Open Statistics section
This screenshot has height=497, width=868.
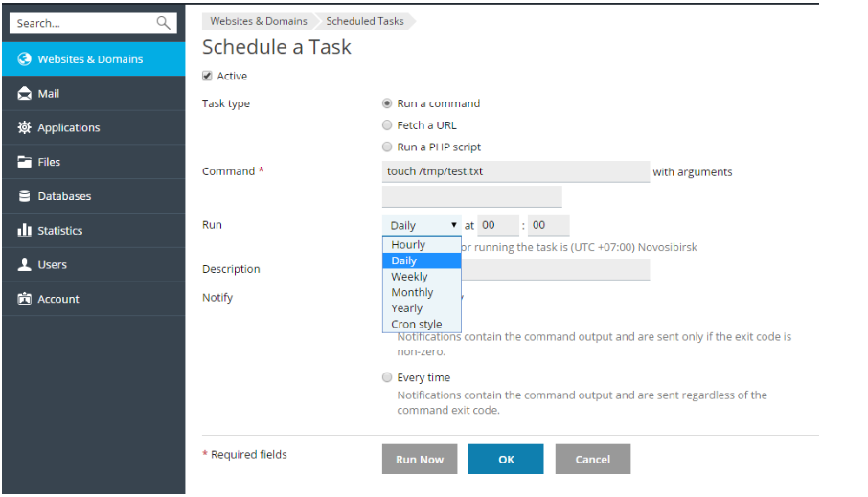pos(94,230)
